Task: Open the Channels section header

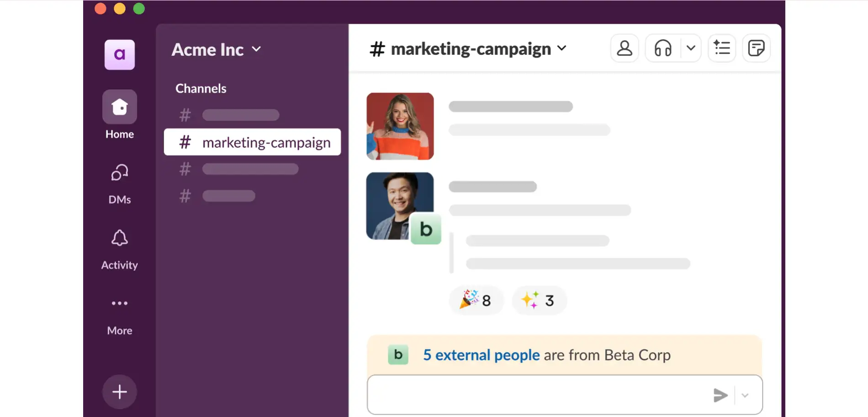Action: (201, 88)
